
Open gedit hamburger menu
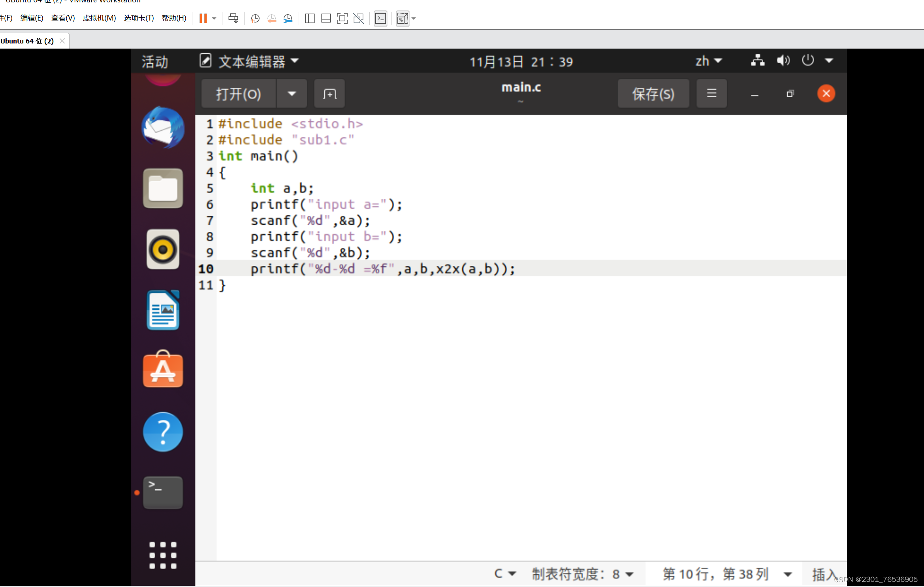(x=711, y=94)
